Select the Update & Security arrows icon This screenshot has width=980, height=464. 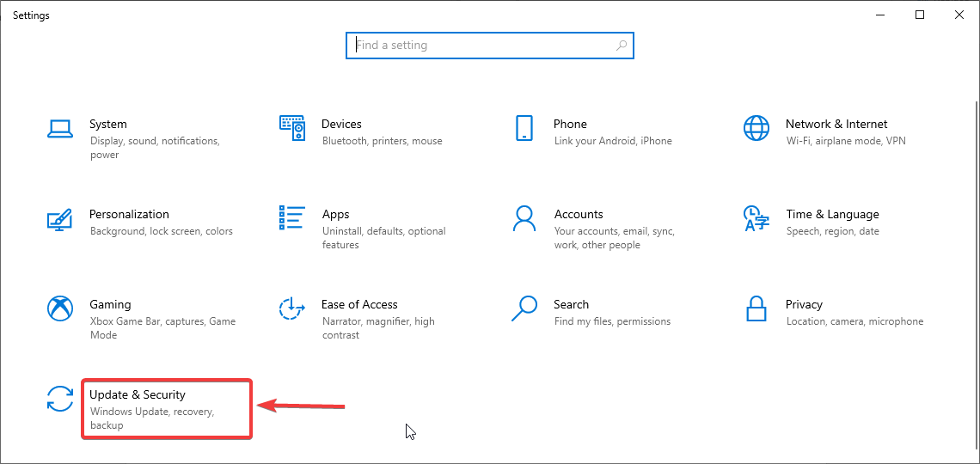pyautogui.click(x=60, y=399)
